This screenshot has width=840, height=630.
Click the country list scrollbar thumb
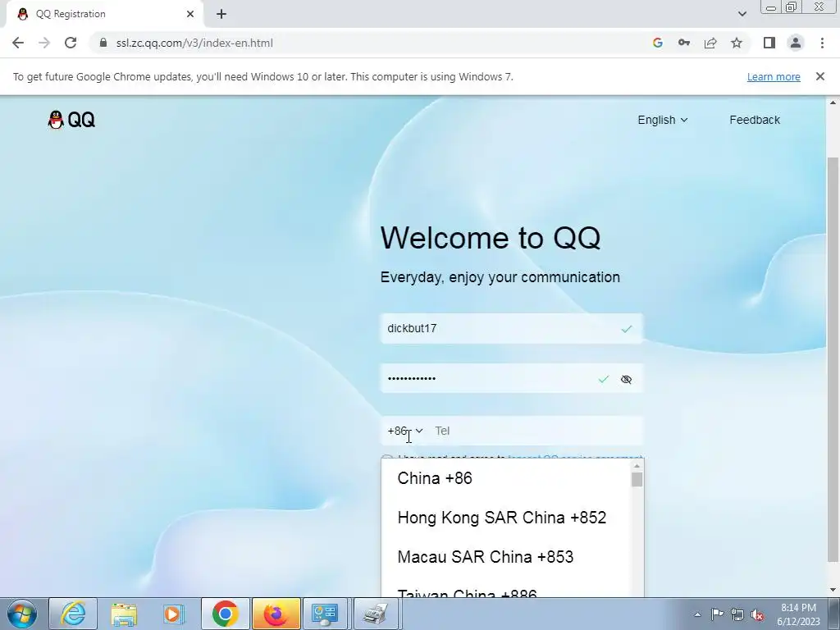tap(637, 479)
